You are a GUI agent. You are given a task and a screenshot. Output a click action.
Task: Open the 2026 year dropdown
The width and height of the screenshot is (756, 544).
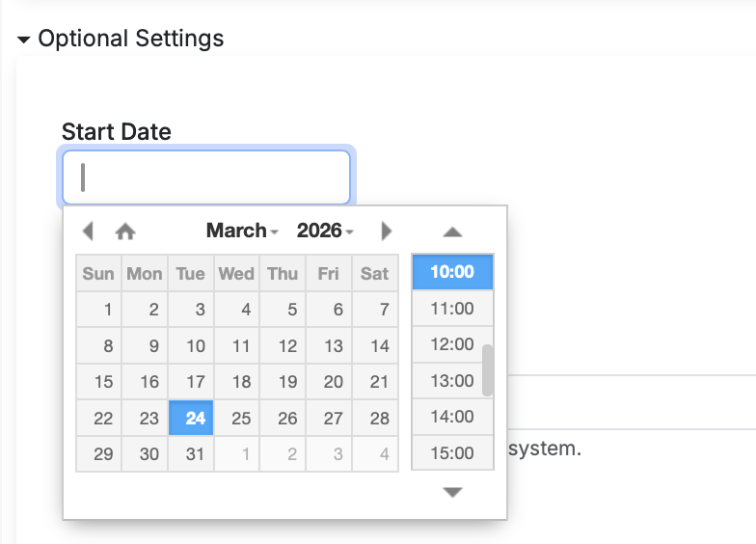(325, 231)
